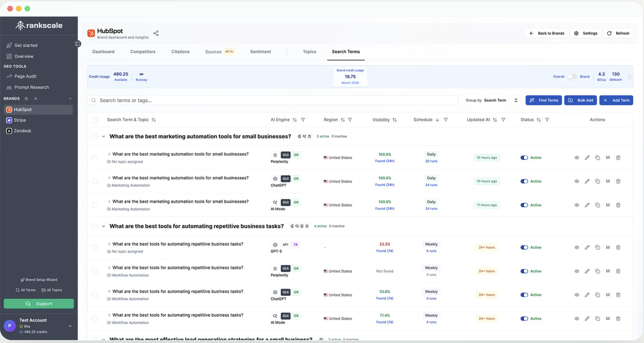This screenshot has height=343, width=644.
Task: Click the credit usage info icon
Action: click(x=629, y=77)
